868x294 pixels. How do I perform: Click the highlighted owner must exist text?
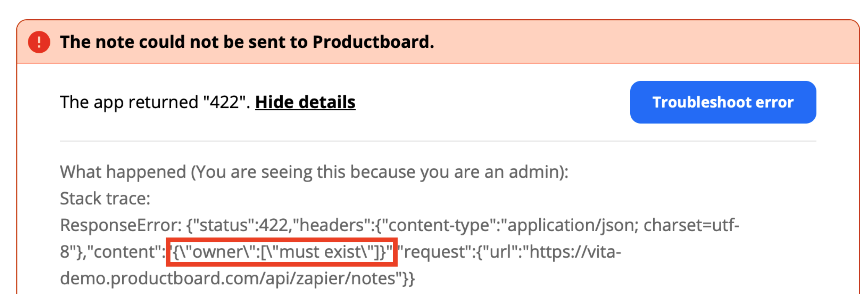coord(282,252)
